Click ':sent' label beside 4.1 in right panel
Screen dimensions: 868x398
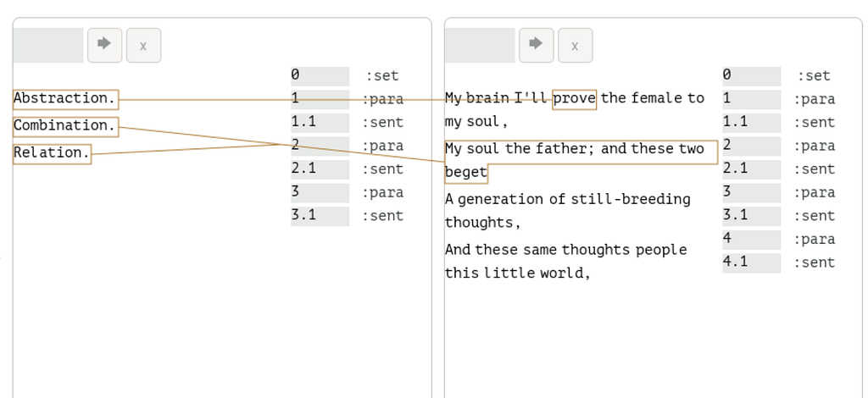point(815,263)
